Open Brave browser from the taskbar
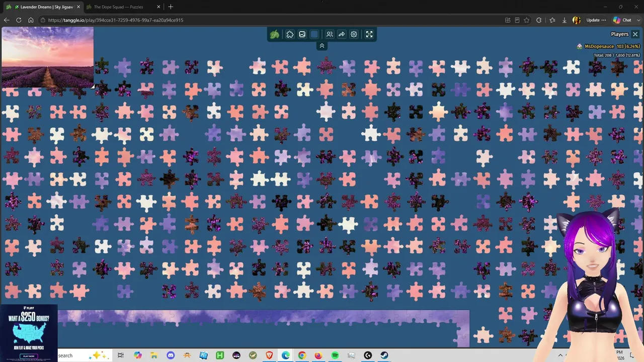Viewport: 644px width, 362px height. (x=269, y=355)
